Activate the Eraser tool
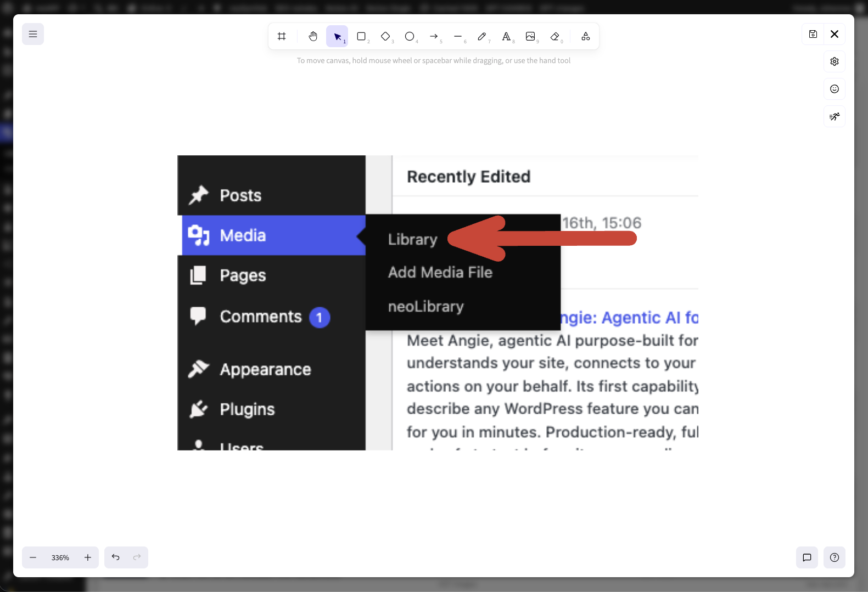868x592 pixels. pyautogui.click(x=555, y=36)
